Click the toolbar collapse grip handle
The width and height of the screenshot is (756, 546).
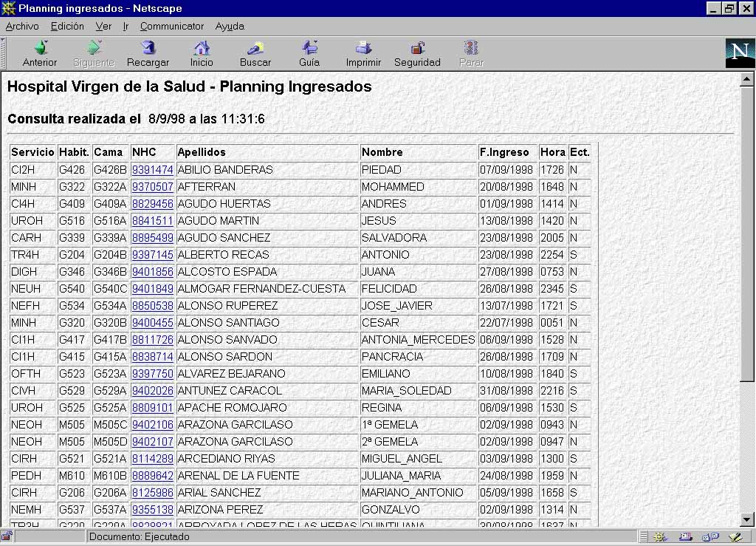[4, 53]
